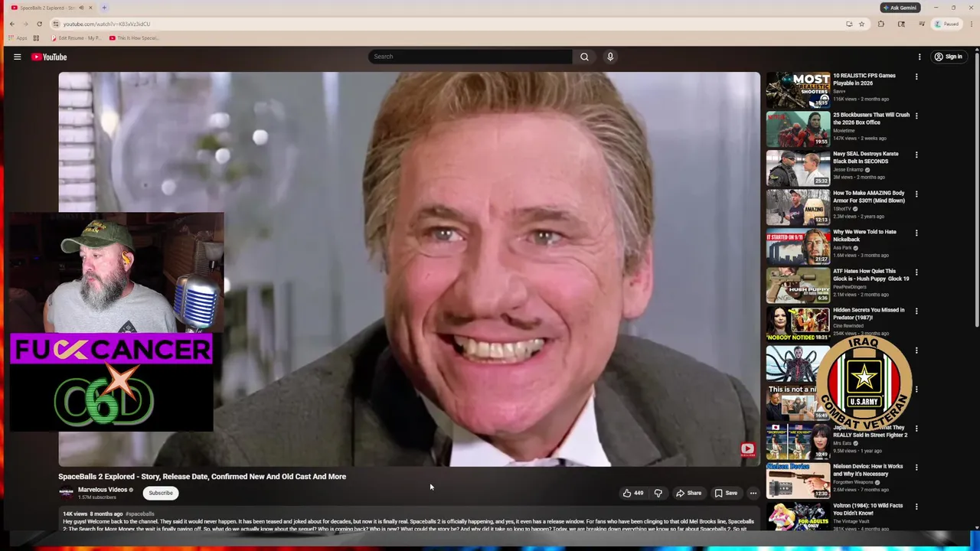The height and width of the screenshot is (551, 980).
Task: Click the browser Back arrow
Action: tap(11, 24)
